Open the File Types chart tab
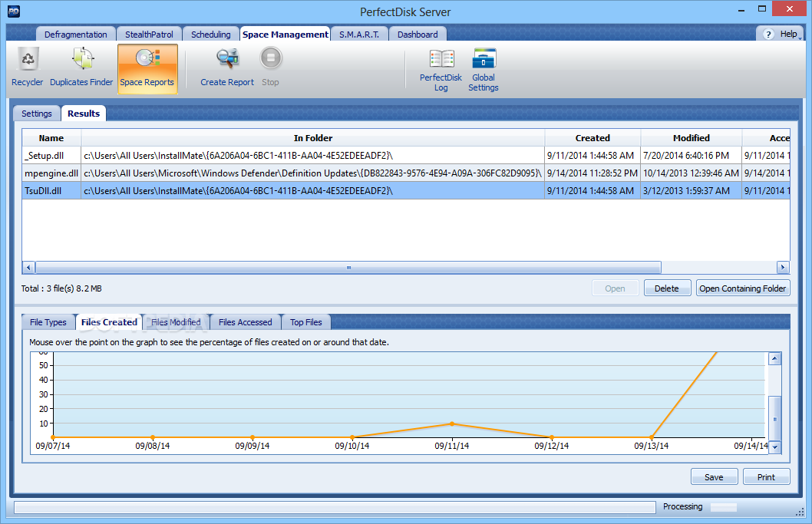 (x=48, y=322)
